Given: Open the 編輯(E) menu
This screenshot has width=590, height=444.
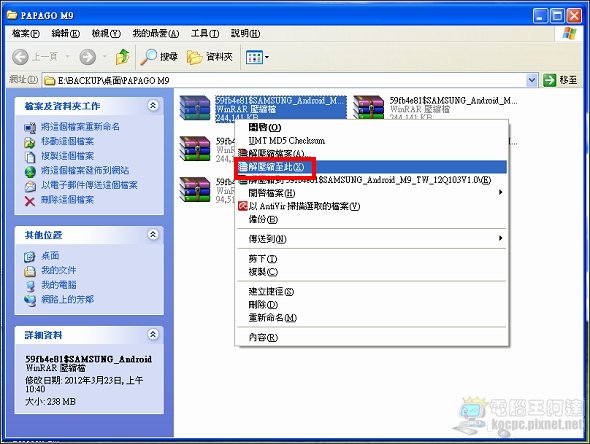Looking at the screenshot, I should 65,33.
